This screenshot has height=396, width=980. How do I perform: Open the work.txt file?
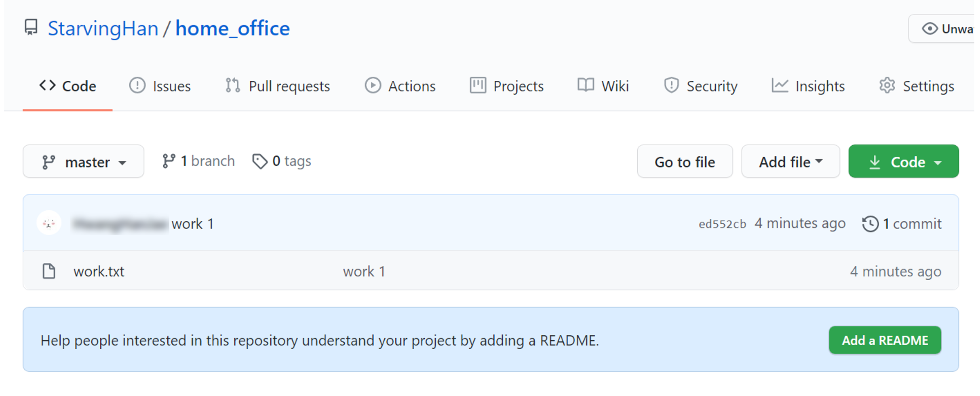(x=99, y=271)
